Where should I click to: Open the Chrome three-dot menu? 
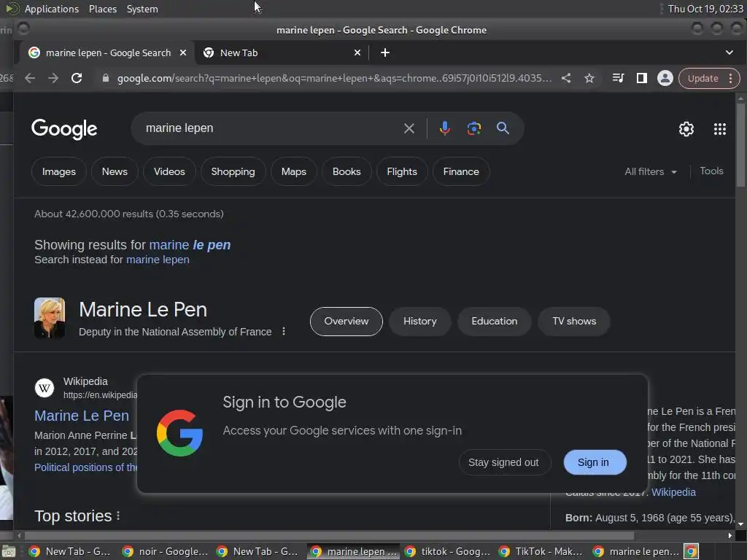731,78
